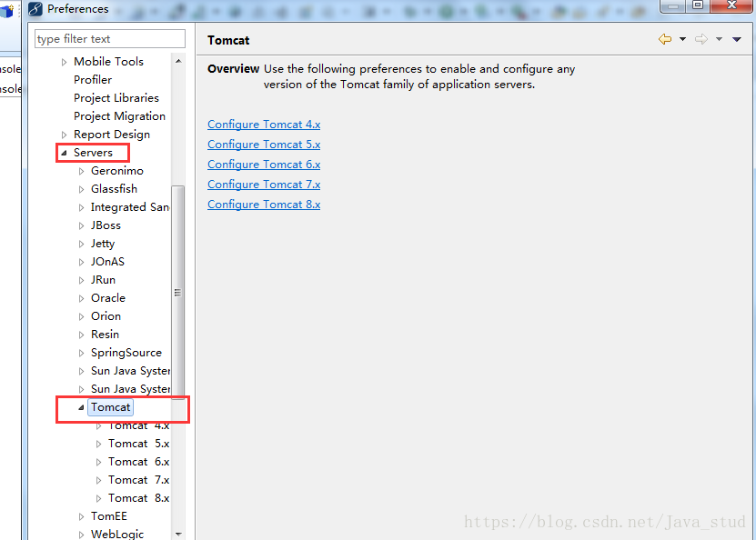
Task: Click the Preferences window title icon
Action: coord(35,9)
